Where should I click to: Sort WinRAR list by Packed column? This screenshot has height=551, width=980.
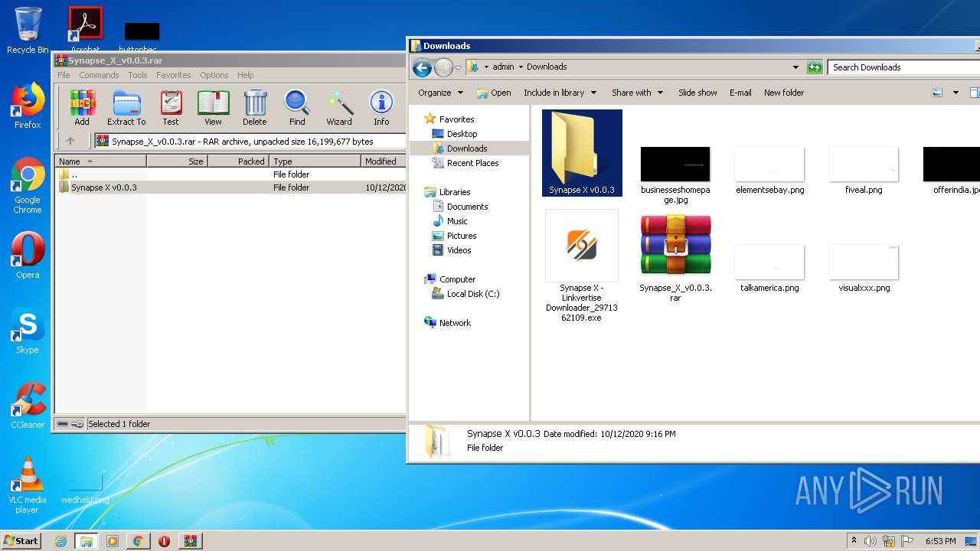(238, 161)
